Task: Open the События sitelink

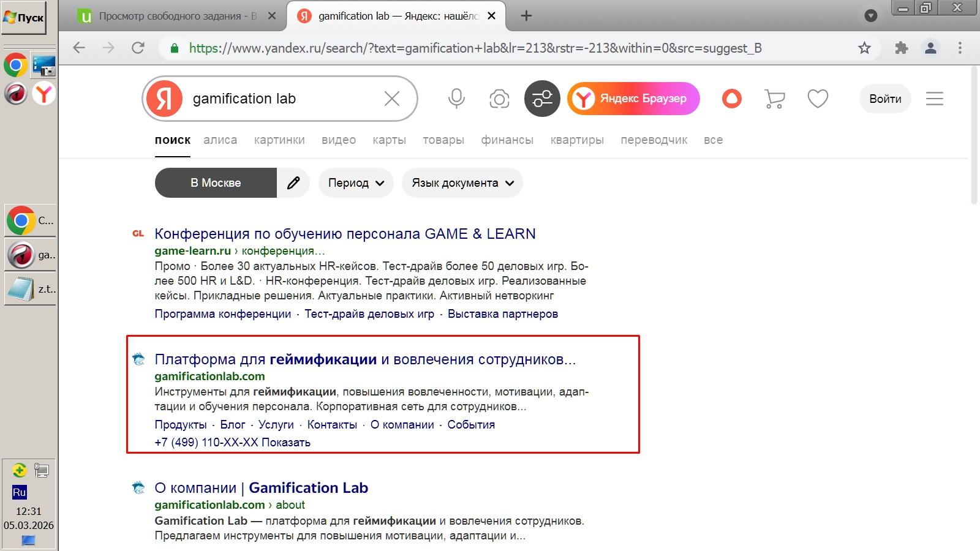Action: point(471,425)
